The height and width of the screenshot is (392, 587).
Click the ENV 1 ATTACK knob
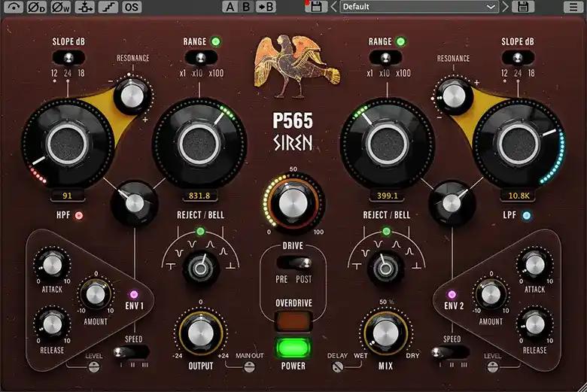pos(52,265)
